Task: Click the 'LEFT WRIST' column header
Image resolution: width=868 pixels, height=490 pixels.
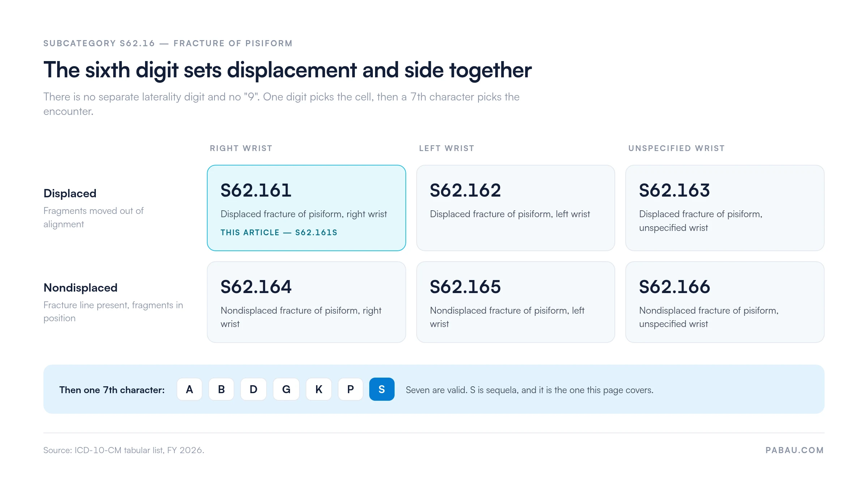Action: 446,148
